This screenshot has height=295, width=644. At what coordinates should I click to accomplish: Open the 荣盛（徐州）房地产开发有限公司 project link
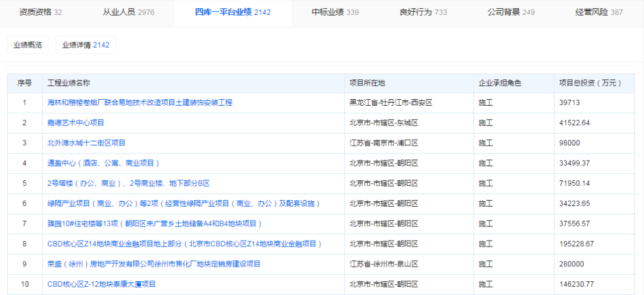154,264
